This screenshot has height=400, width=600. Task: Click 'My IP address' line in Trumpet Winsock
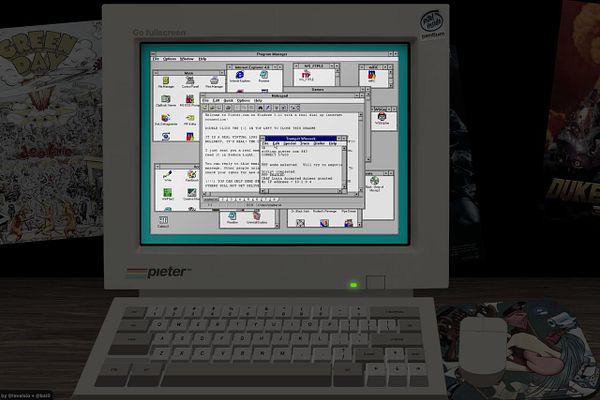tap(287, 182)
